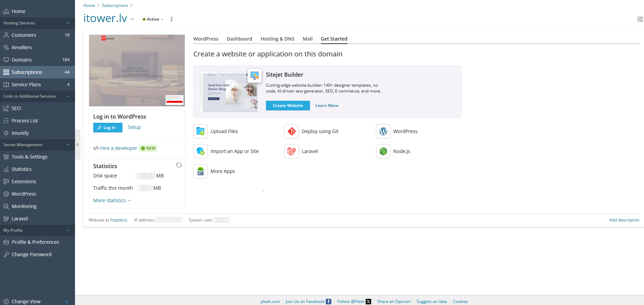Viewport: 644px width, 305px height.
Task: Open the domain kebab menu
Action: click(x=172, y=19)
